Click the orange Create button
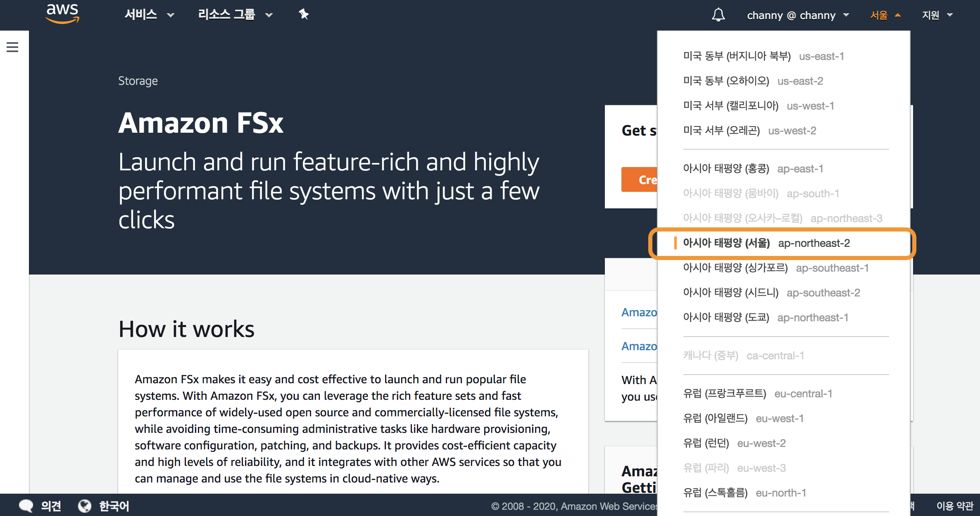 coord(640,180)
